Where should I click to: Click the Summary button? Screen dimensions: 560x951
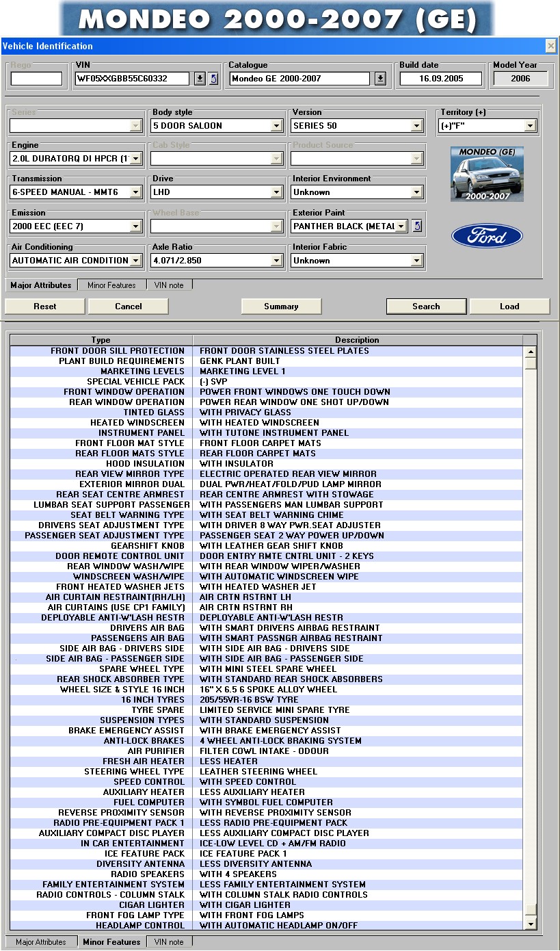pyautogui.click(x=281, y=307)
